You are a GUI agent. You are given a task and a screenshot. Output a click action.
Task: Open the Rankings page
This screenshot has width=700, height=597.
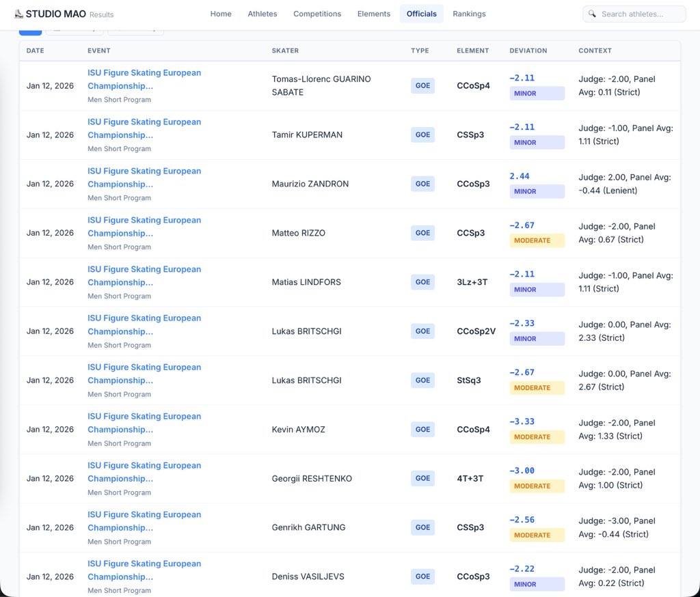click(469, 14)
